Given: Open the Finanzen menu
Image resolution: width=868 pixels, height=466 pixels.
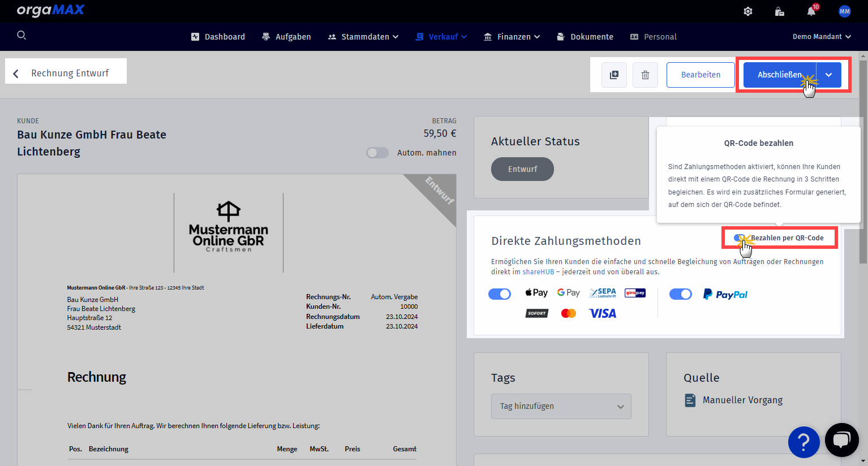Looking at the screenshot, I should 512,37.
